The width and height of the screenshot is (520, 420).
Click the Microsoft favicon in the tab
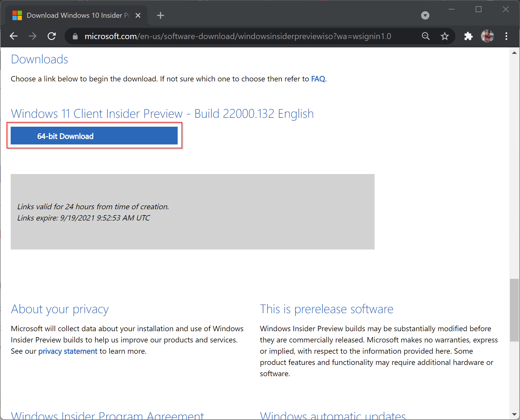point(17,15)
